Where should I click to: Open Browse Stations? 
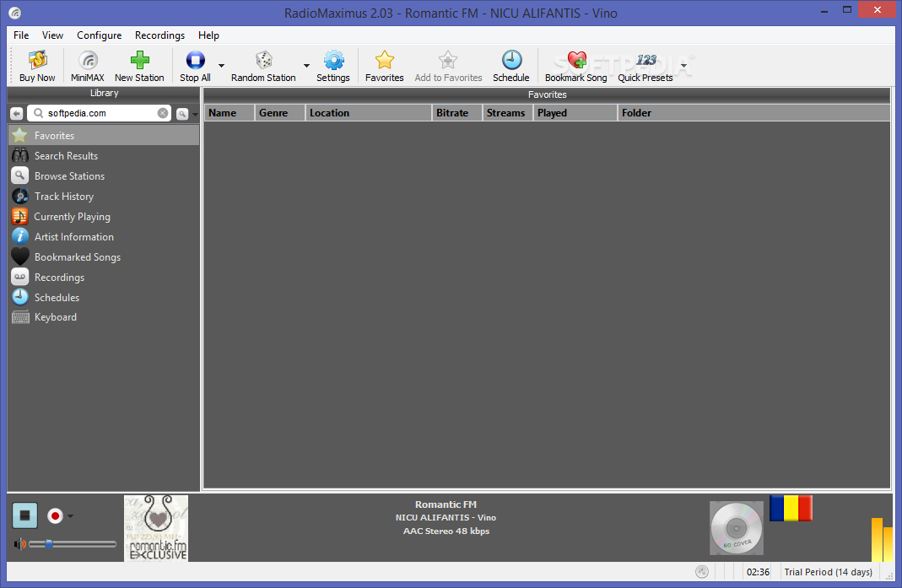pyautogui.click(x=104, y=176)
